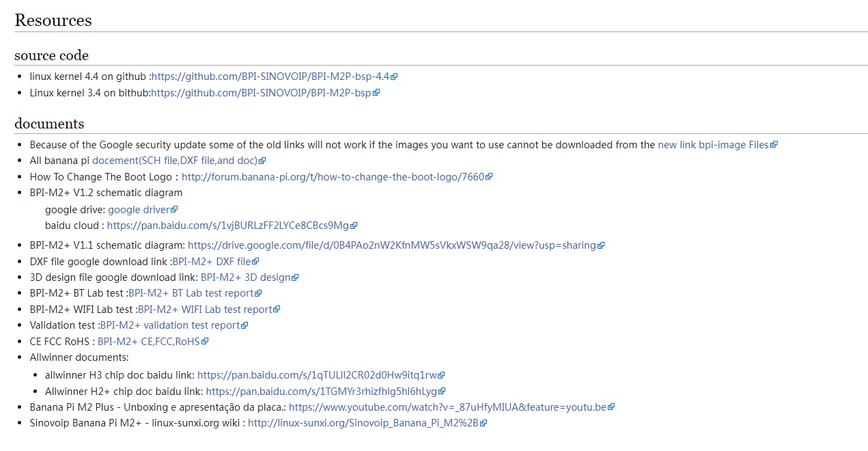Screen dimensions: 868x451
Task: Open V1.1 schematic Google Drive URL
Action: (391, 245)
